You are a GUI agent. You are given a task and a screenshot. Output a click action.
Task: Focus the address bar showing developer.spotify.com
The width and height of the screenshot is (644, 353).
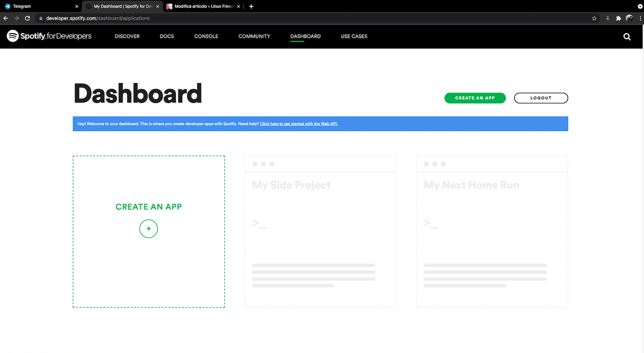317,18
